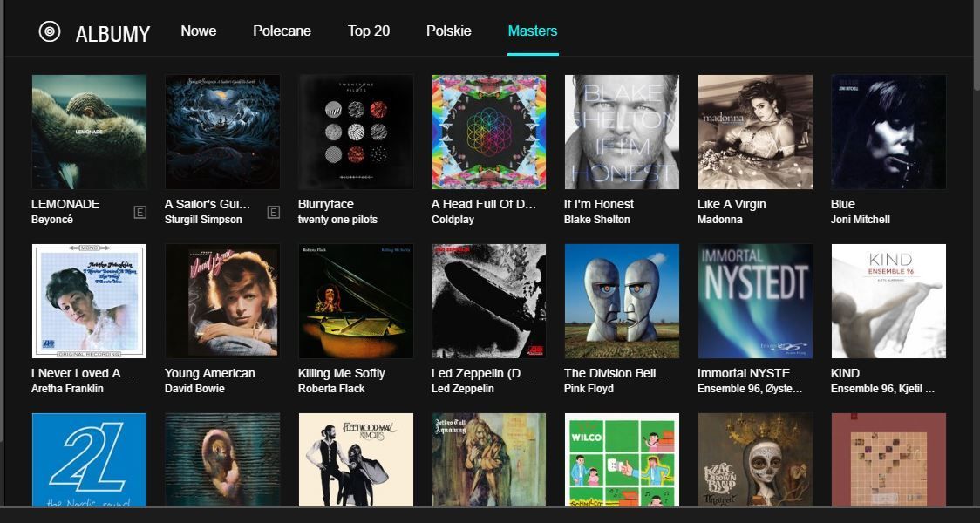Open artist name Roberta Flack
980x523 pixels.
click(x=333, y=389)
